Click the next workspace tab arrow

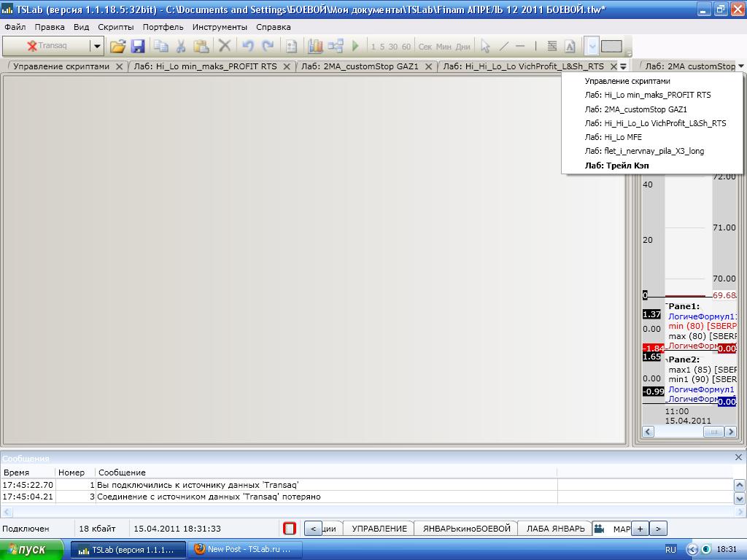click(x=658, y=529)
